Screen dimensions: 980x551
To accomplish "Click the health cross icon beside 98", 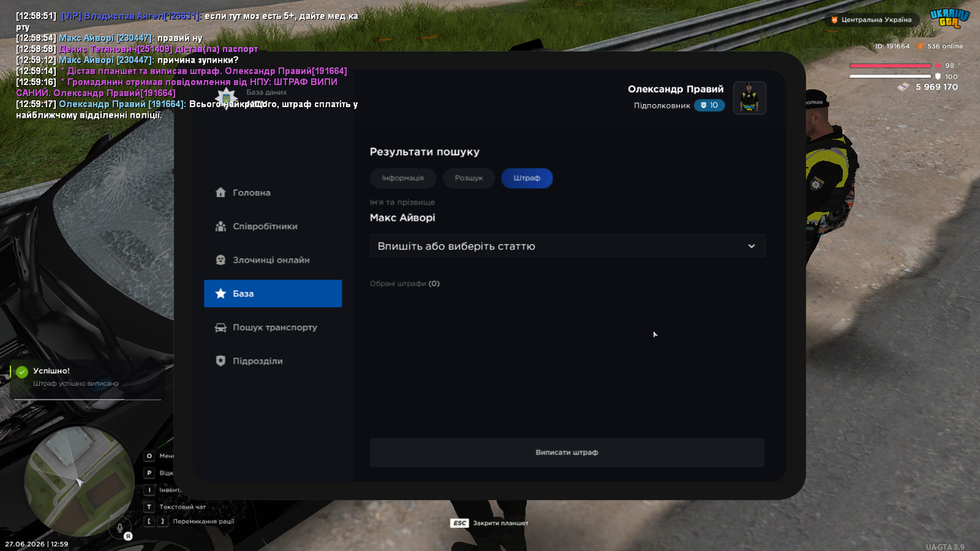I will (x=938, y=66).
